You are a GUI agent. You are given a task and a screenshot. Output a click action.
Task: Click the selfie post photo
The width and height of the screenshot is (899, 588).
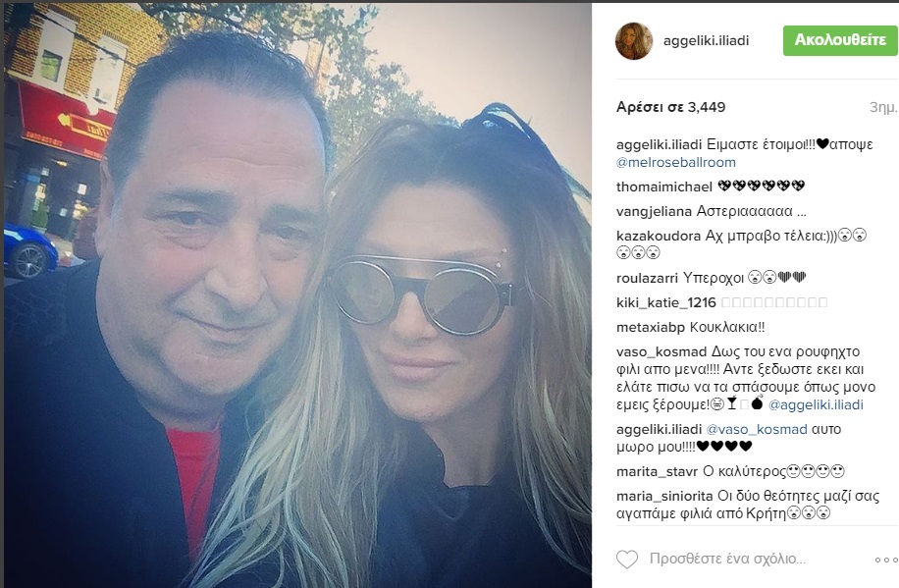pyautogui.click(x=298, y=295)
